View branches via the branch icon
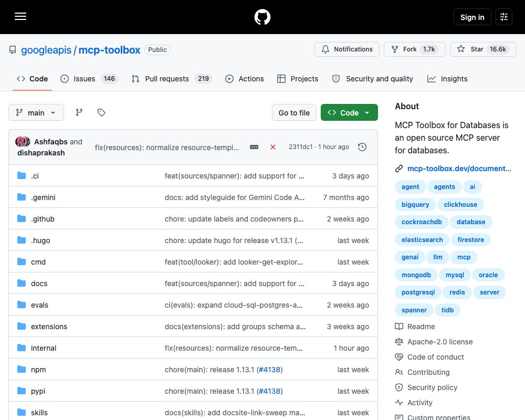The width and height of the screenshot is (525, 420). coord(79,112)
